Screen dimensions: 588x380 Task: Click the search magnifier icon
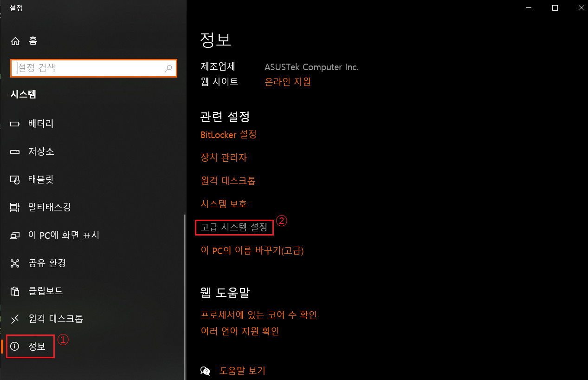(x=168, y=68)
